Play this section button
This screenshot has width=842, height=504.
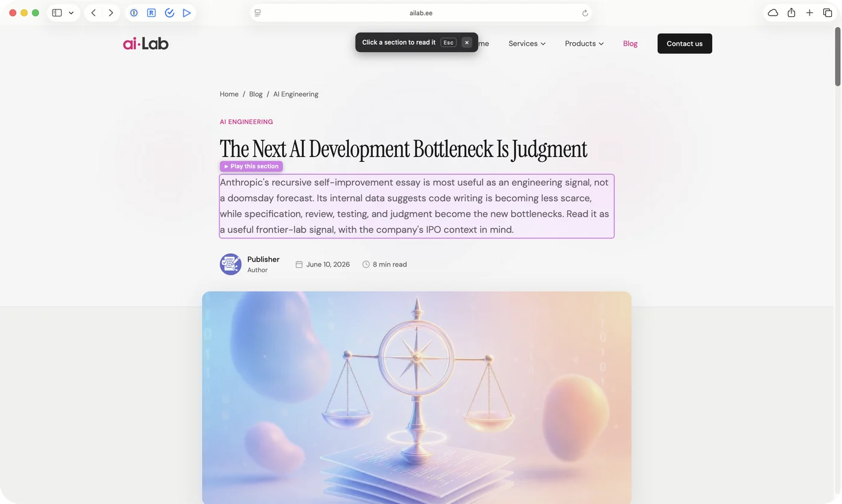click(251, 167)
